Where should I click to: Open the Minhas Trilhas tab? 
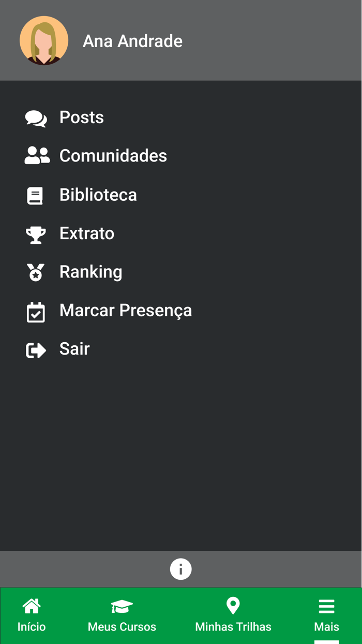[x=233, y=615]
